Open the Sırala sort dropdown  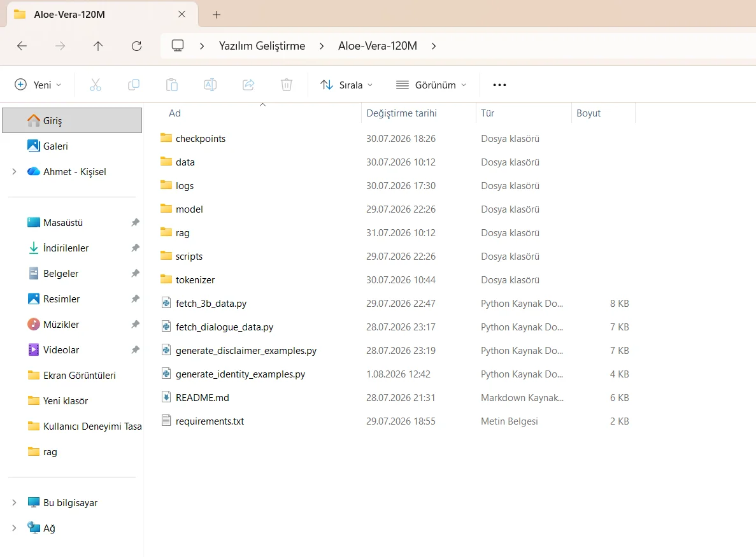point(346,85)
